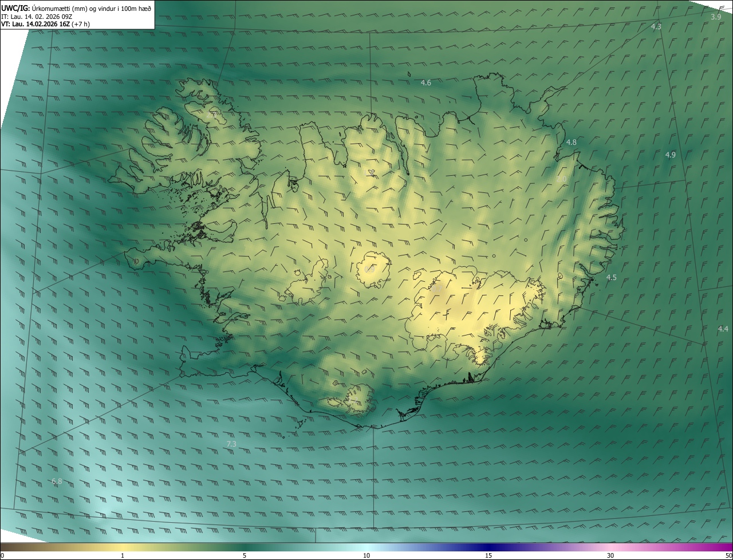733x560 pixels.
Task: Click the colorbar tick label "10"
Action: click(366, 555)
